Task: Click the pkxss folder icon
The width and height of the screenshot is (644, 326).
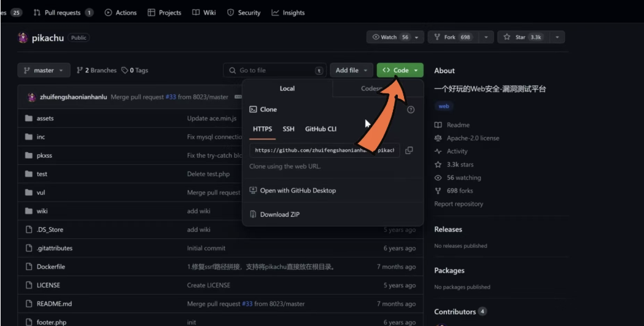Action: pyautogui.click(x=28, y=155)
